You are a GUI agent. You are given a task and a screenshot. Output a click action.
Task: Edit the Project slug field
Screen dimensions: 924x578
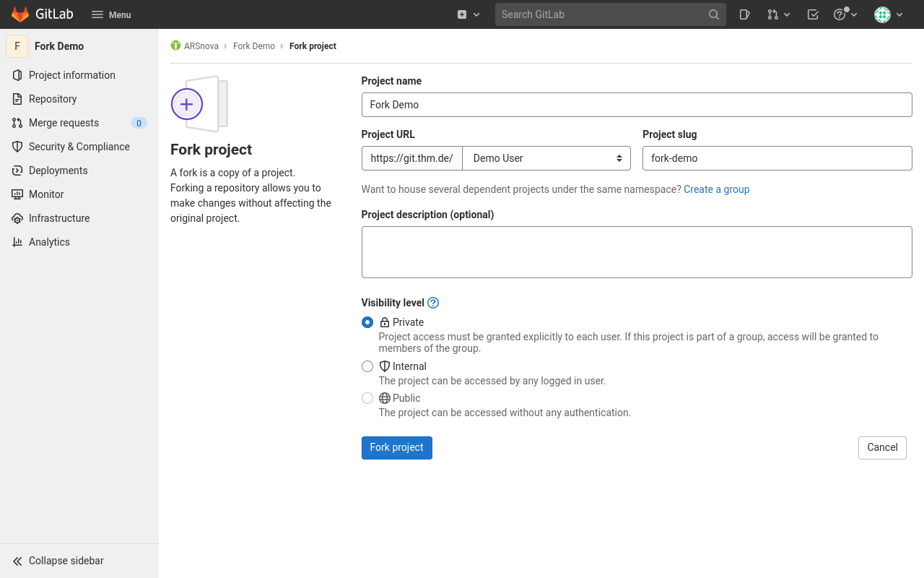pyautogui.click(x=777, y=158)
